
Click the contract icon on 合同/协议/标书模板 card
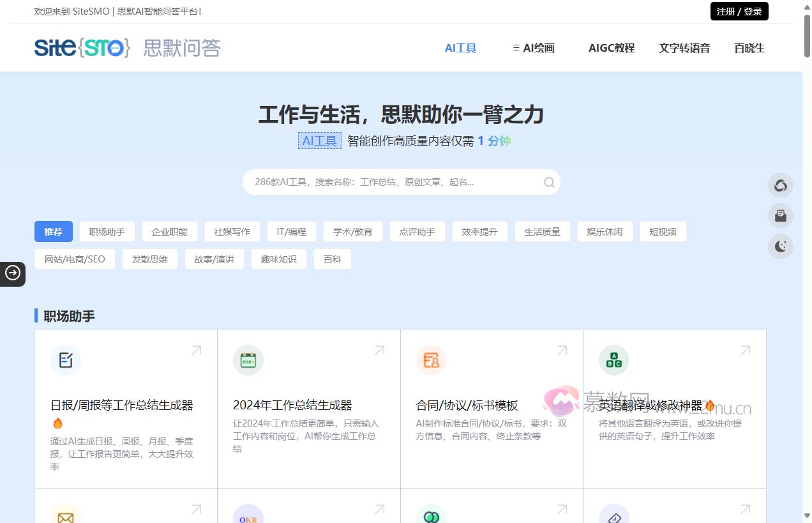(x=431, y=360)
